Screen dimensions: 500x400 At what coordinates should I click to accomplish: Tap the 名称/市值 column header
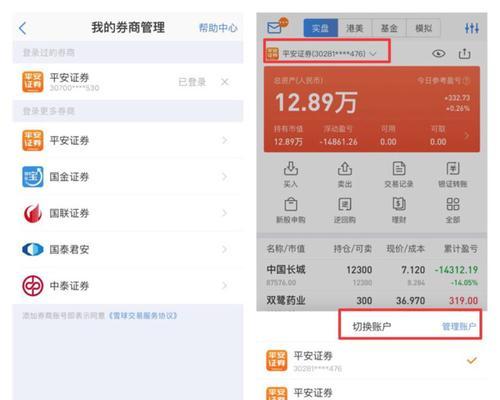click(285, 249)
